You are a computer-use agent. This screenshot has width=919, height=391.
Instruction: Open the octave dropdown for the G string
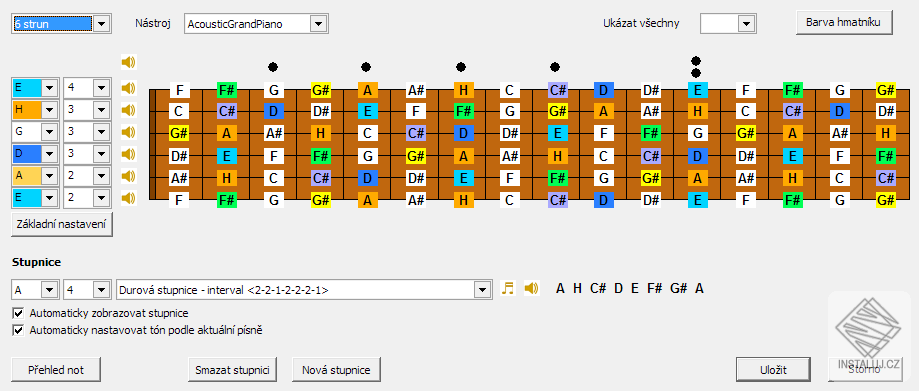pyautogui.click(x=102, y=132)
